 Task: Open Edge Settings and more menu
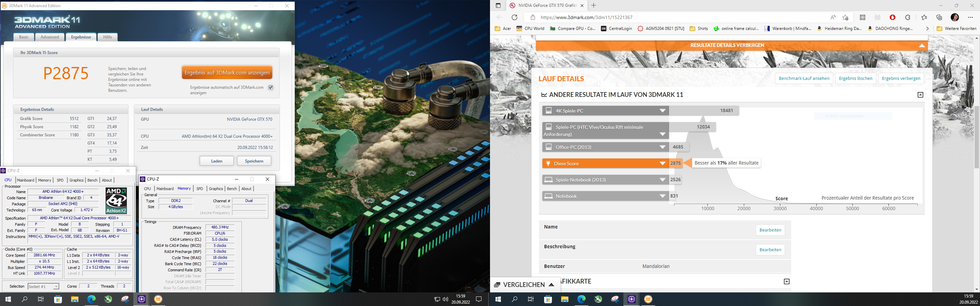coord(970,17)
